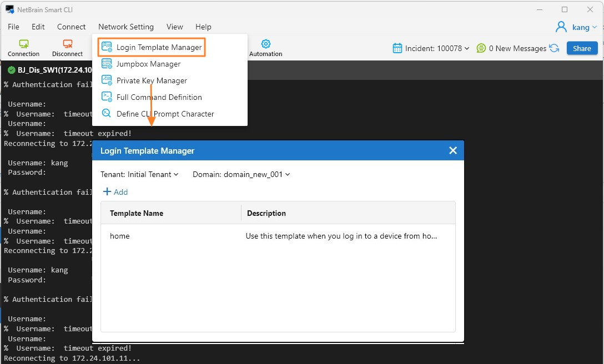Open the New Messages chat icon
Screen dimensions: 604x364
click(481, 48)
